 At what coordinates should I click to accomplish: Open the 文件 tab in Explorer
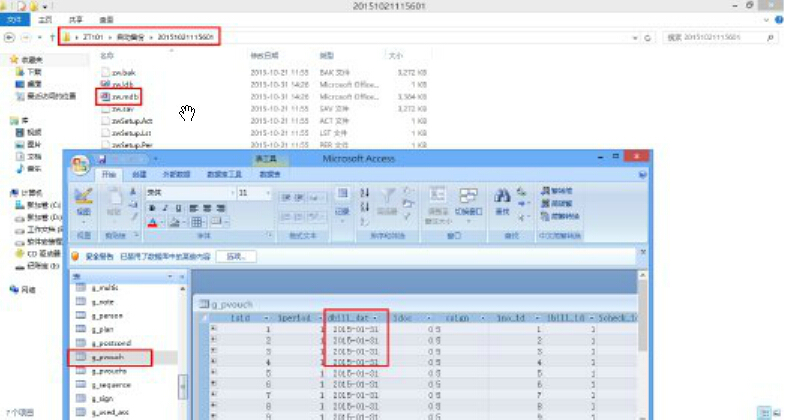click(15, 20)
